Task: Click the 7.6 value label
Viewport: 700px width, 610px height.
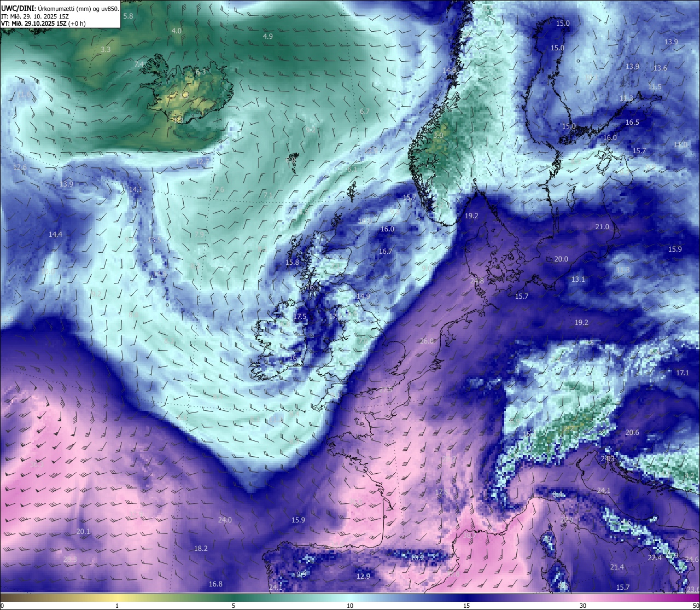Action: click(219, 190)
